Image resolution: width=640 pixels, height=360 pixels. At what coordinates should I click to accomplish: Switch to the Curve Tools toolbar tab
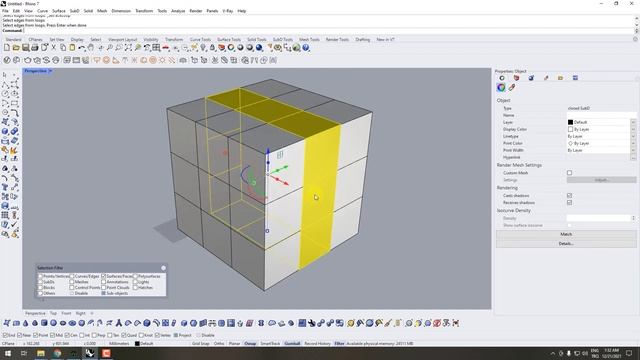pyautogui.click(x=200, y=40)
